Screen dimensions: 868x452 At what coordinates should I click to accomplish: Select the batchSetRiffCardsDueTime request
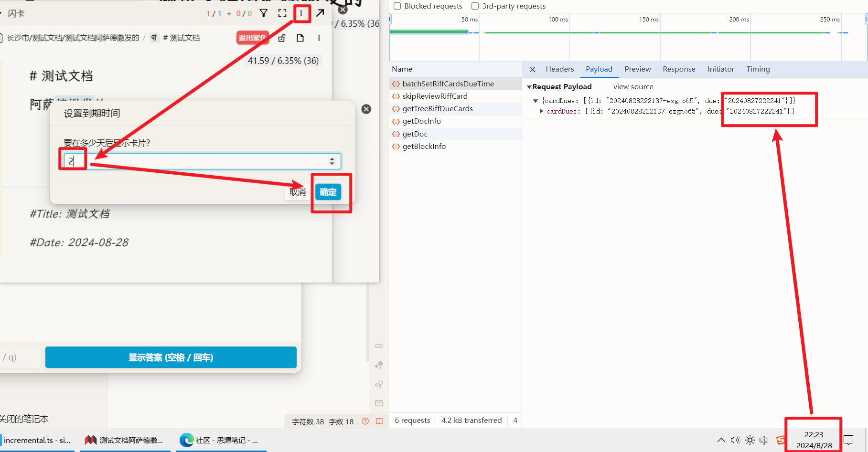(455, 84)
